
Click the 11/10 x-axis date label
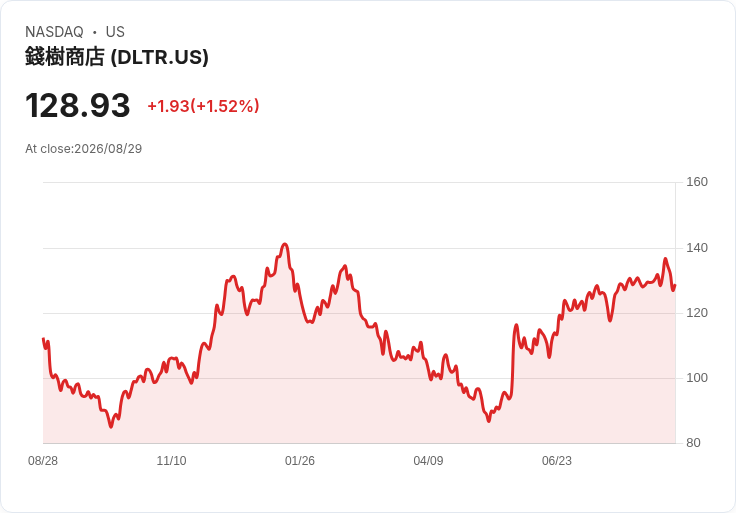pyautogui.click(x=171, y=461)
